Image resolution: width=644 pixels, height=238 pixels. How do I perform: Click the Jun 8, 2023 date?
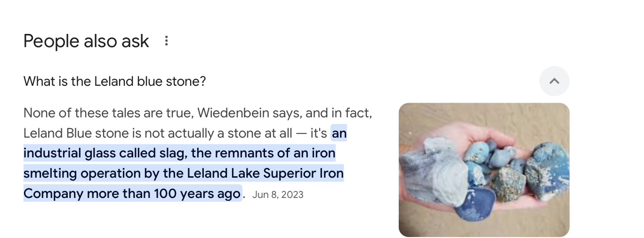(278, 194)
